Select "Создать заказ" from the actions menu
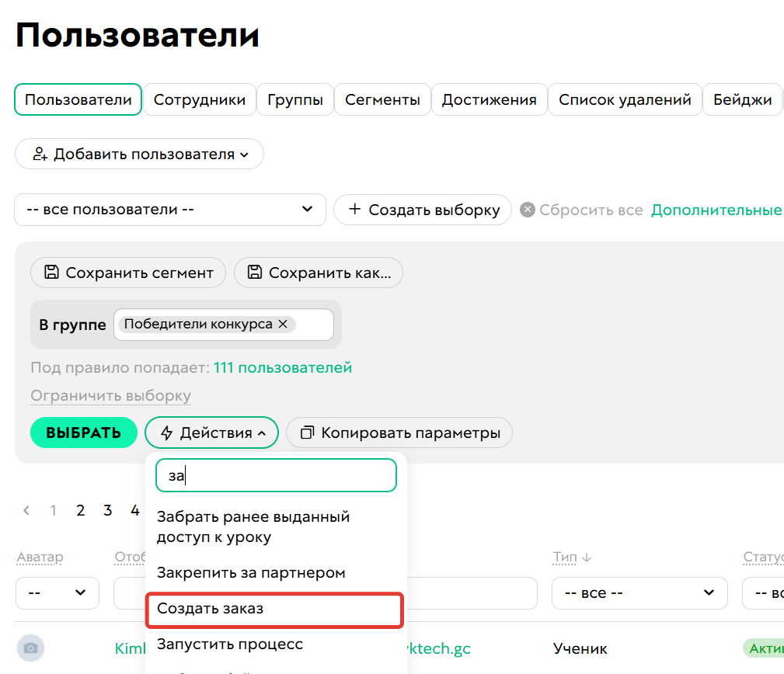This screenshot has height=674, width=784. click(x=274, y=610)
